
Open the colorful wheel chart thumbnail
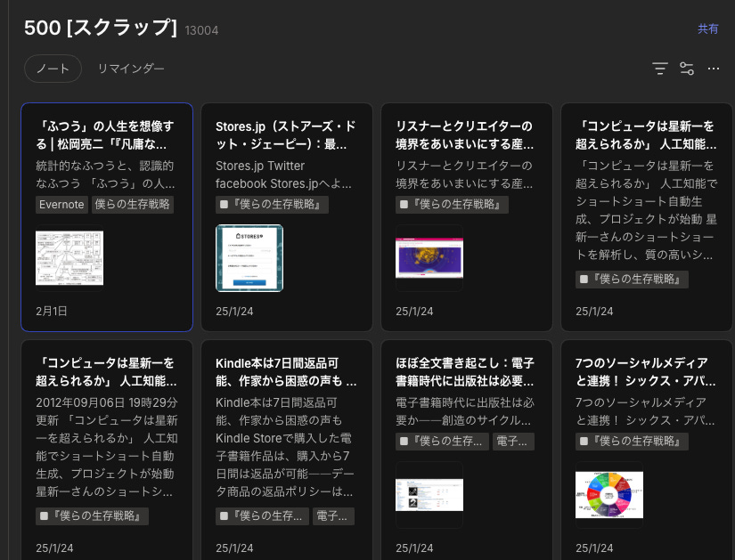point(609,495)
